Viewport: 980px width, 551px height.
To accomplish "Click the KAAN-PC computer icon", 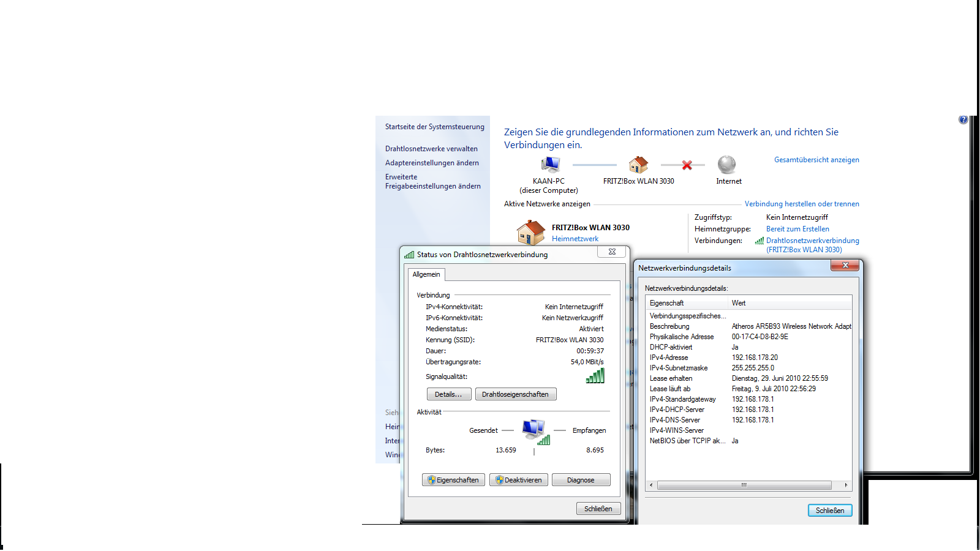I will point(550,164).
